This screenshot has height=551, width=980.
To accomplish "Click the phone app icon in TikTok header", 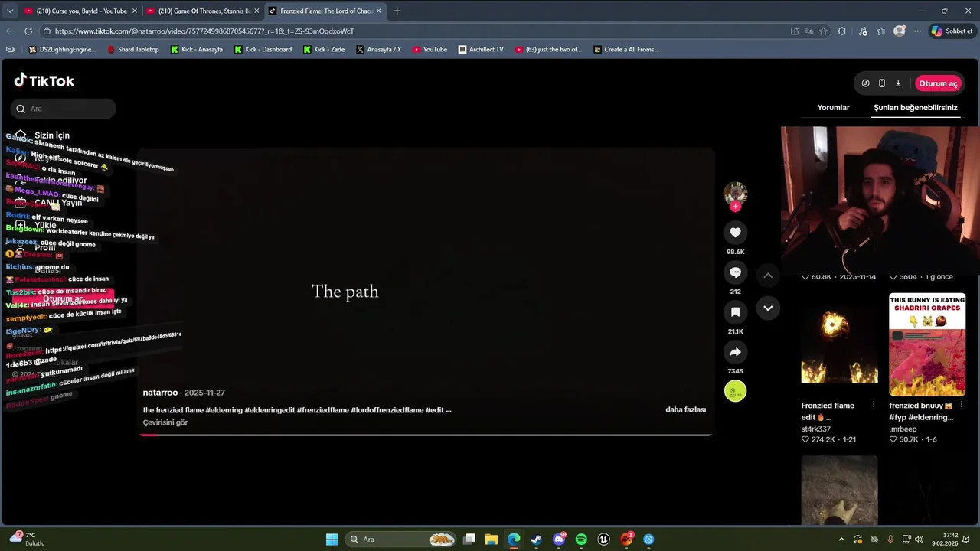I will coord(882,83).
